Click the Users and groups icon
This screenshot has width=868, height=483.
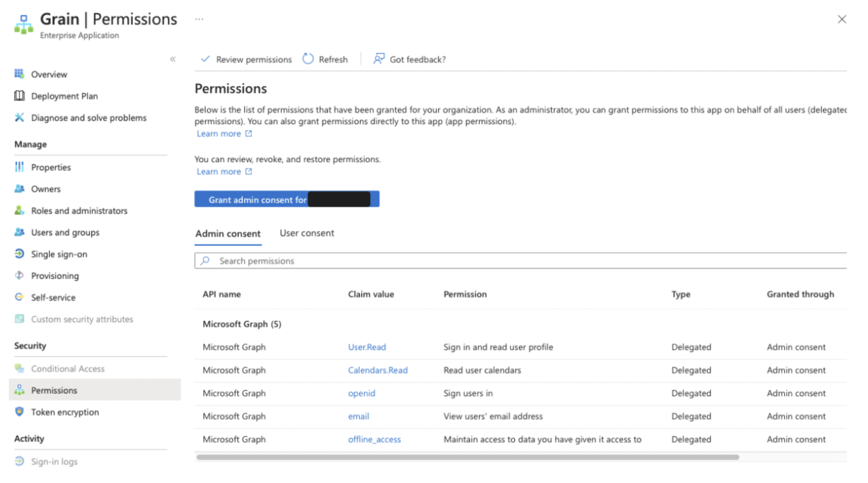19,232
